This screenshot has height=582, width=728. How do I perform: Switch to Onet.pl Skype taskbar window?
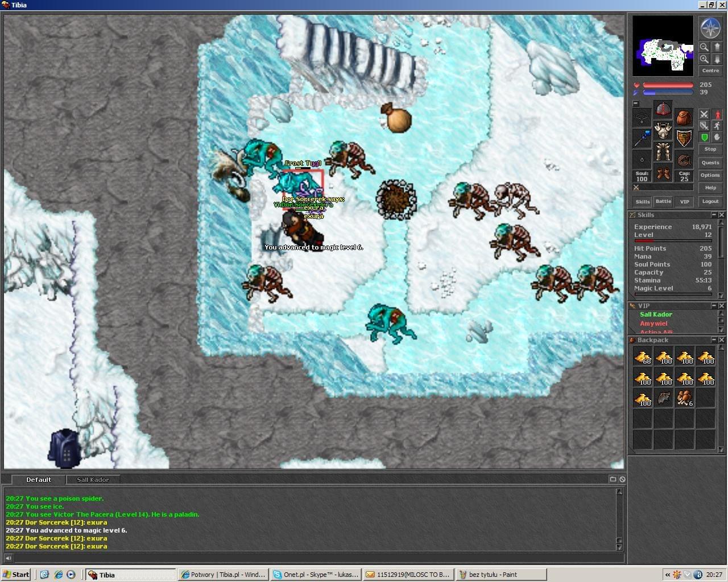[316, 575]
